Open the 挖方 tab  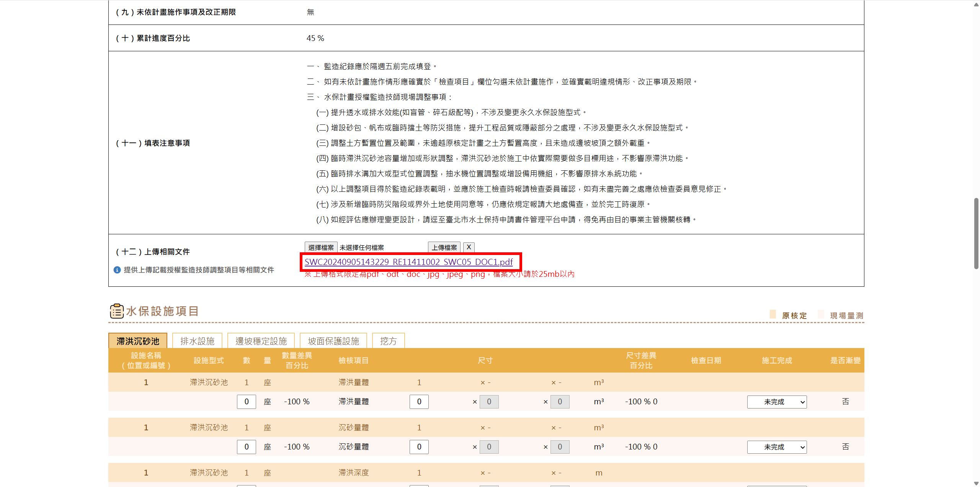tap(388, 341)
